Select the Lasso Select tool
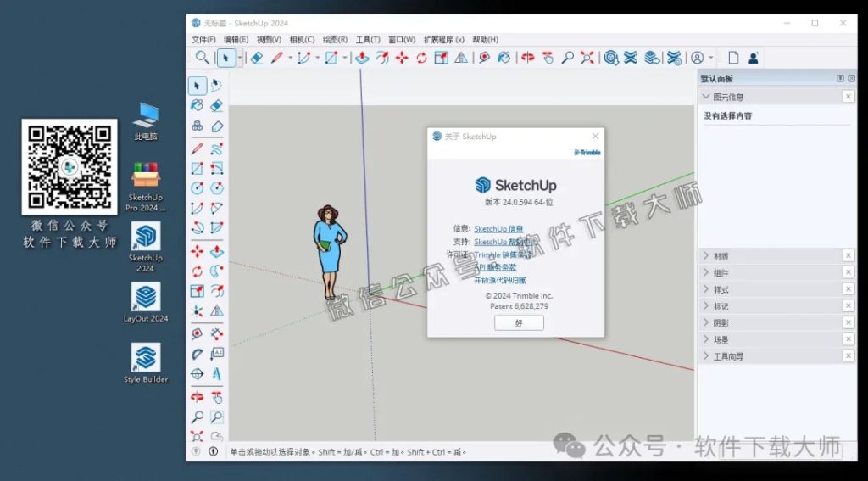868x481 pixels. 216,86
